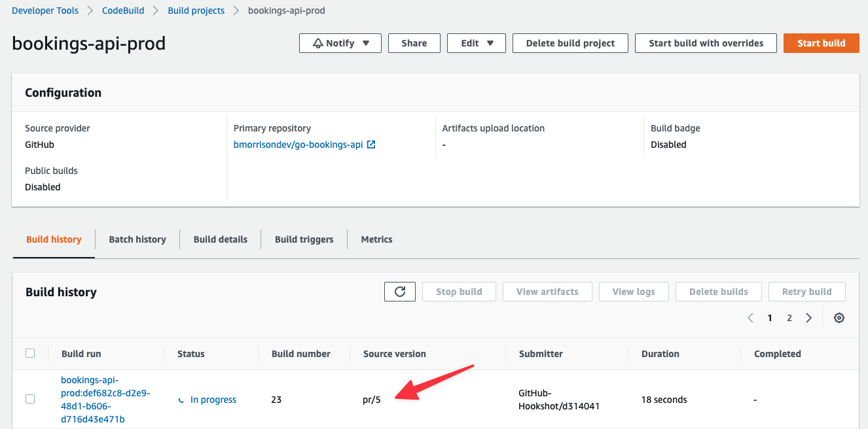Viewport: 868px width, 429px height.
Task: Click the View logs button
Action: (634, 292)
